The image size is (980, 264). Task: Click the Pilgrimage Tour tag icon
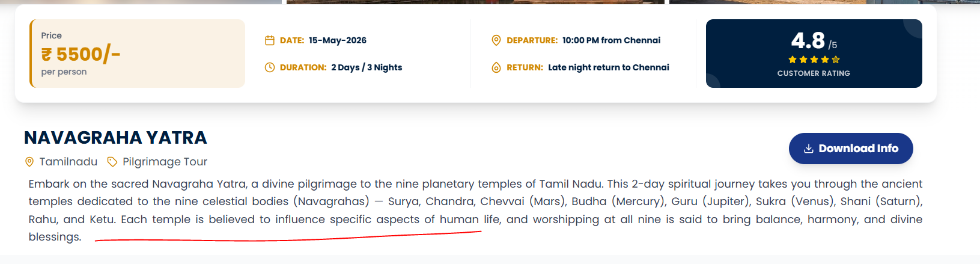[x=112, y=162]
